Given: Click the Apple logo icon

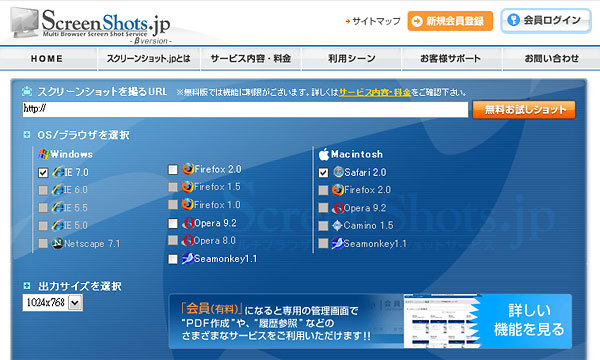Looking at the screenshot, I should [324, 154].
